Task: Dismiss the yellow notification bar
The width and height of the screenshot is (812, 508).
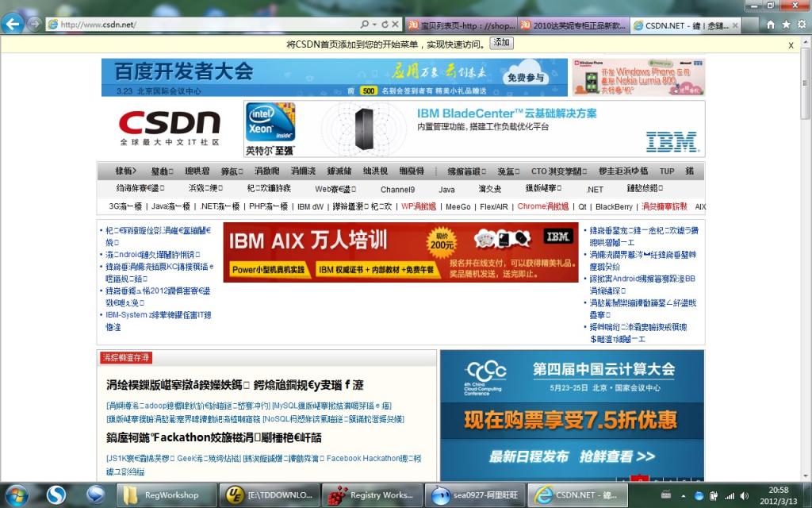Action: 791,45
